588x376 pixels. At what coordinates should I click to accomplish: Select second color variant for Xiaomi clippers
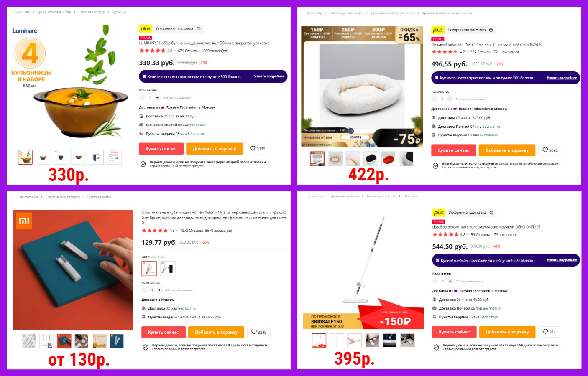(168, 269)
